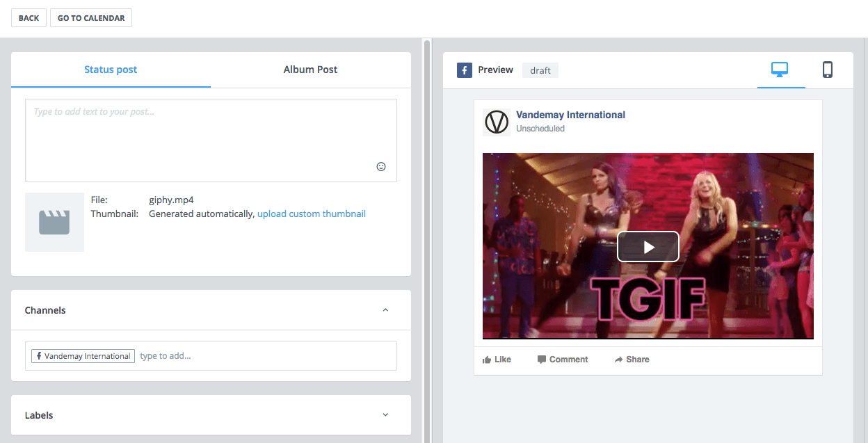Expand the Labels section chevron
This screenshot has width=868, height=443.
385,415
